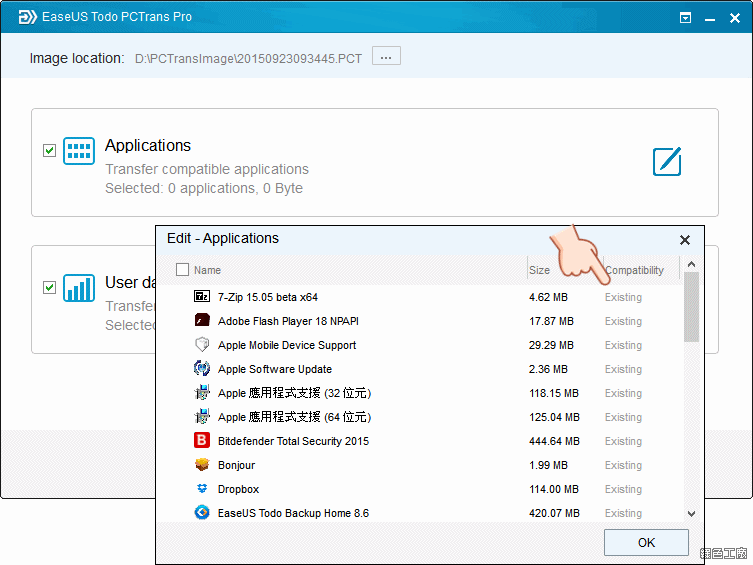Click the 4.62 MB size value
753x565 pixels.
pyautogui.click(x=548, y=297)
